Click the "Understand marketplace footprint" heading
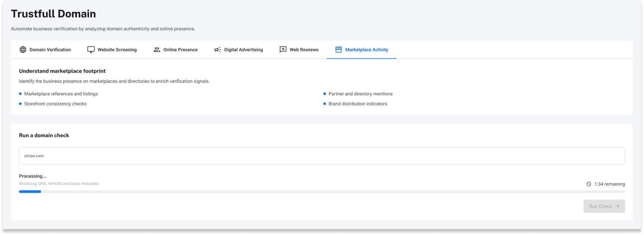The image size is (644, 235). point(62,71)
